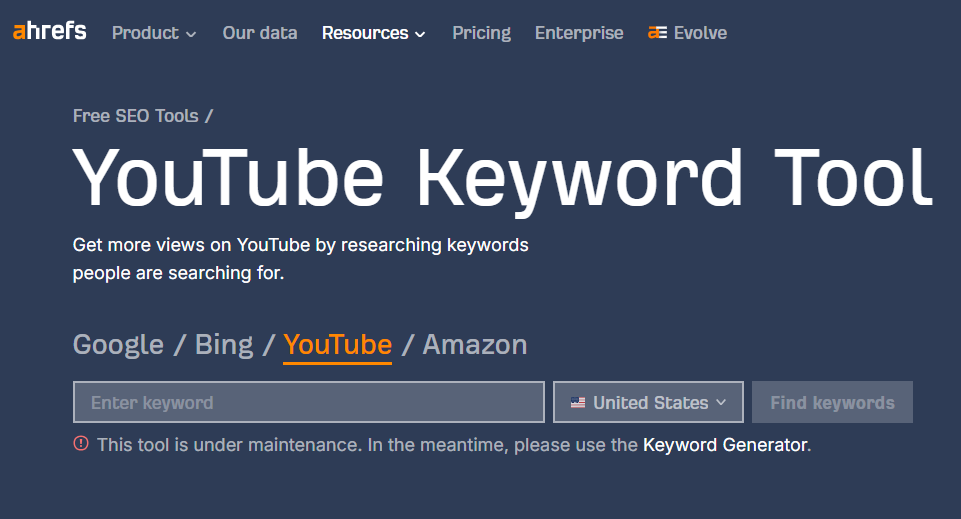
Task: Open the United States country dropdown arrow
Action: (720, 403)
